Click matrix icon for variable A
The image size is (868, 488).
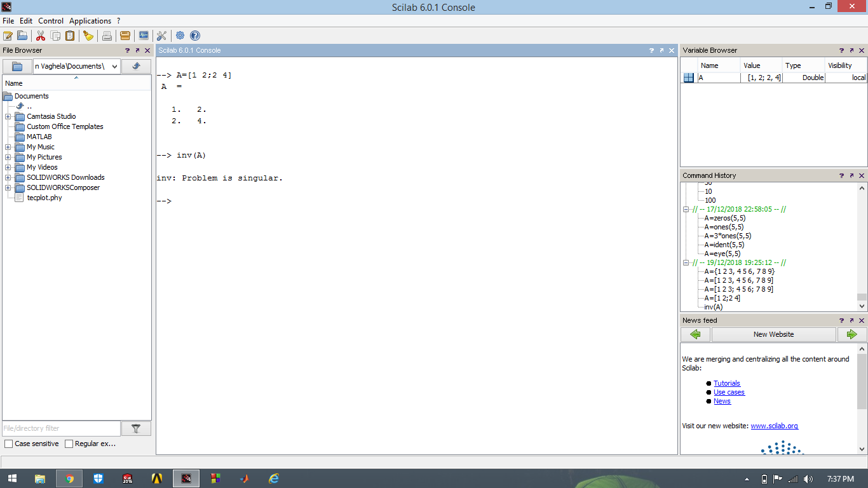pyautogui.click(x=689, y=78)
